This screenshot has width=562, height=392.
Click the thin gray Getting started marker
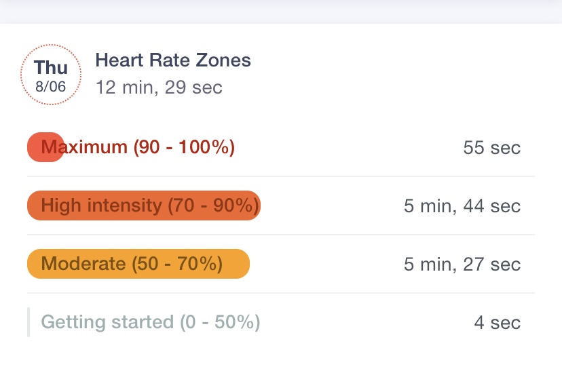click(29, 322)
